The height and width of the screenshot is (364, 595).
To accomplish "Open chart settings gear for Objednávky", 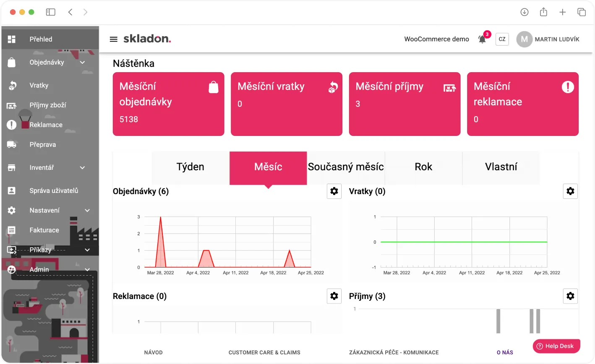I will (x=334, y=191).
